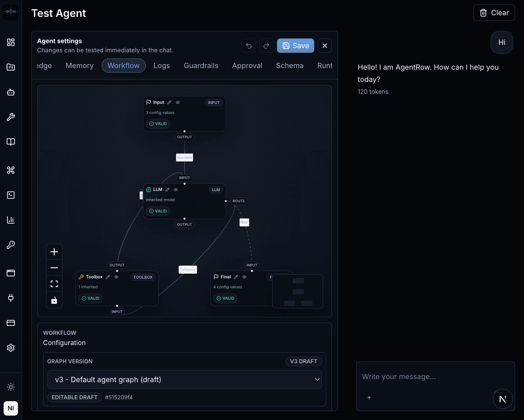Image resolution: width=524 pixels, height=420 pixels.
Task: Click the Runtime tab at row end
Action: tap(325, 66)
